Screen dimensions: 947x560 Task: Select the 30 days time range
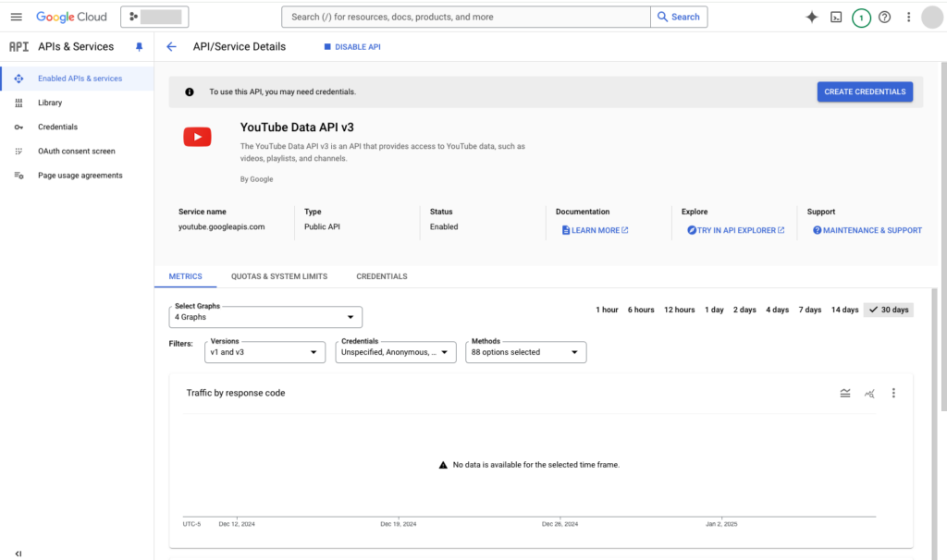[x=889, y=310]
